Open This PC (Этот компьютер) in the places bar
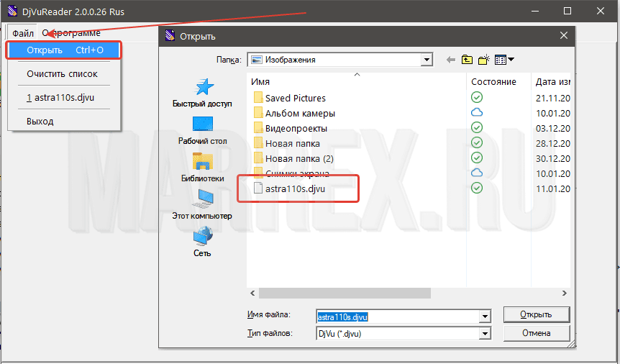The image size is (620, 364). pos(202,204)
